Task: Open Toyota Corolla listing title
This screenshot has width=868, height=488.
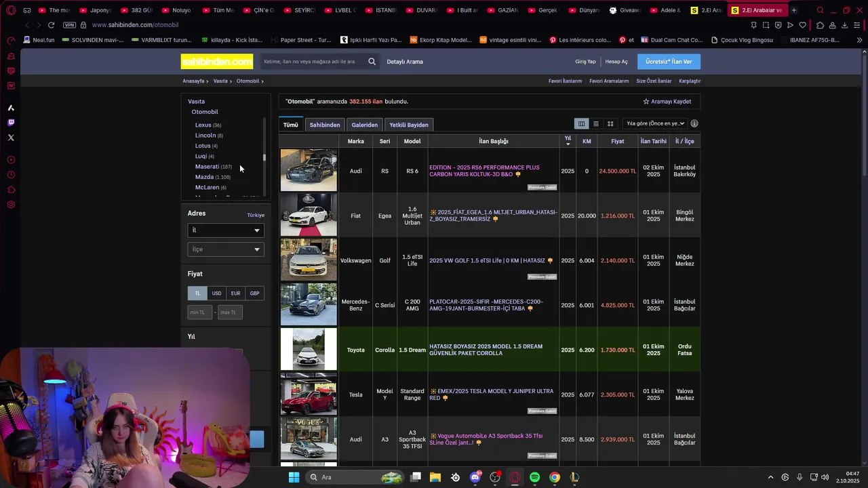Action: click(x=486, y=350)
